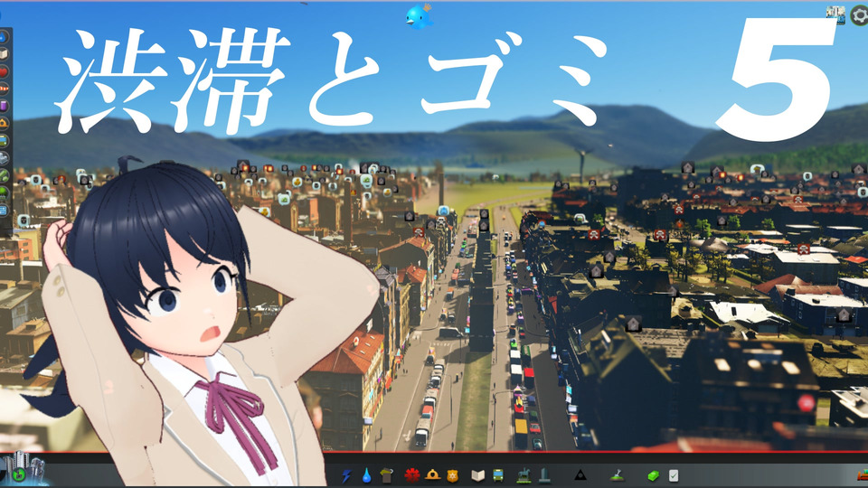Click the city skyline icon beside the gear
Image resolution: width=868 pixels, height=488 pixels.
(x=835, y=14)
